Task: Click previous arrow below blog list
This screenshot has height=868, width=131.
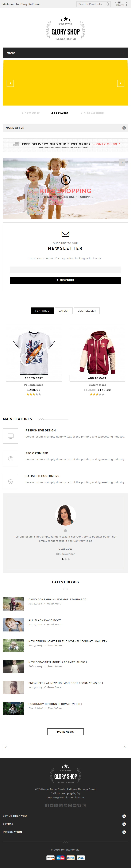Action: point(6,747)
